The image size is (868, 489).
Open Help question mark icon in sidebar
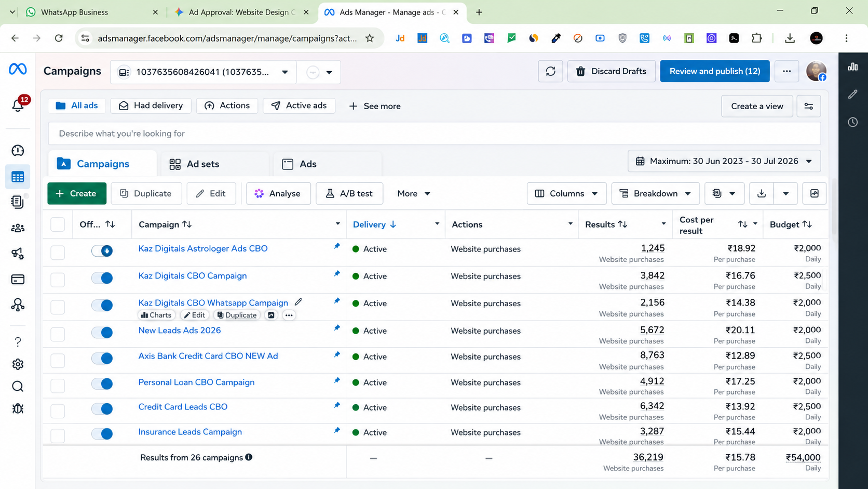click(18, 342)
